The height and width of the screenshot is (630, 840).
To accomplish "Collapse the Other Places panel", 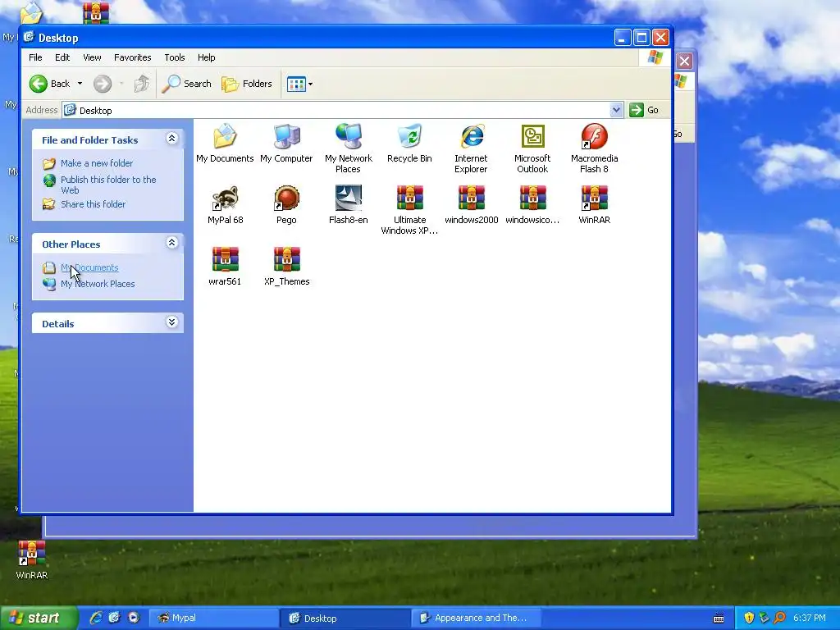I will (171, 243).
